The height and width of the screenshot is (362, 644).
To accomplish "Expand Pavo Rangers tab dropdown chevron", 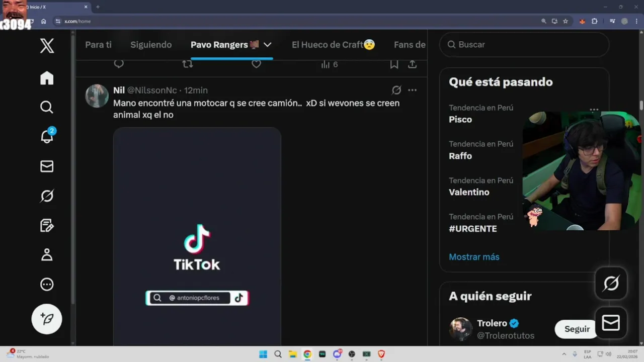I will point(268,44).
